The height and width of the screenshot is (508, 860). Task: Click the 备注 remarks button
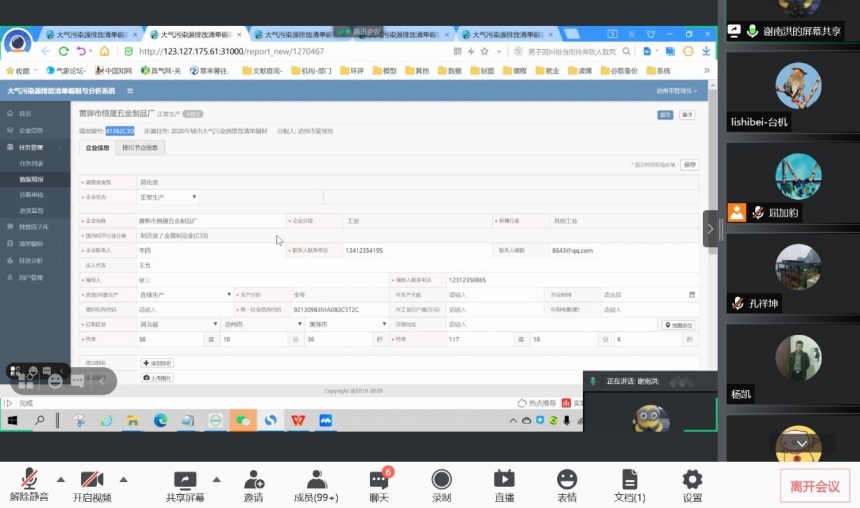tap(687, 115)
